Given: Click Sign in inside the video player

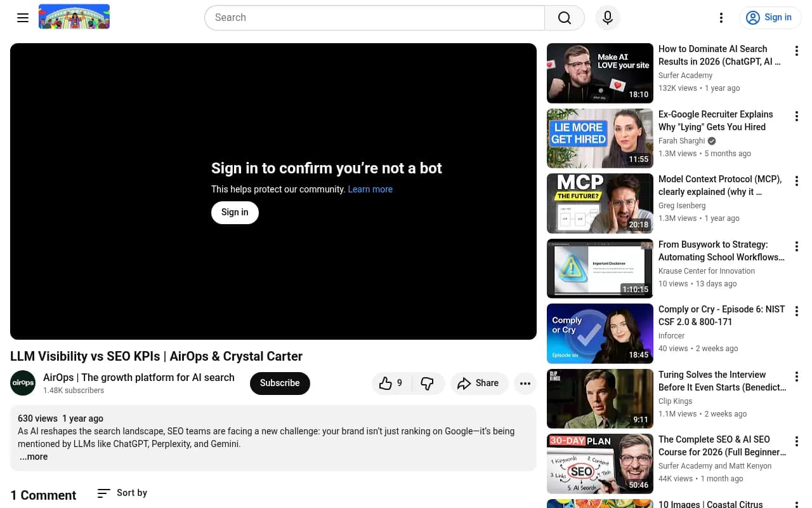Looking at the screenshot, I should [235, 212].
